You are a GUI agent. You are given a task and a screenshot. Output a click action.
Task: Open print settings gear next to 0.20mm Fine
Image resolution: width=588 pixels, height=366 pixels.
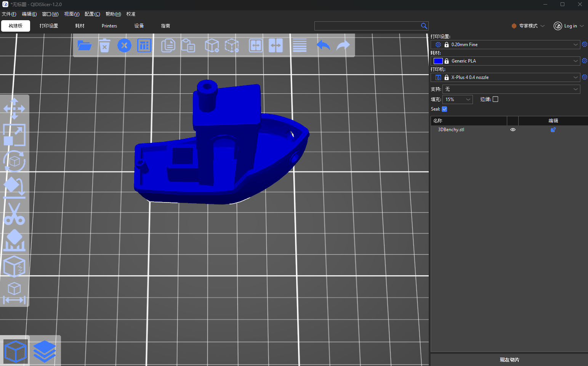coord(584,45)
